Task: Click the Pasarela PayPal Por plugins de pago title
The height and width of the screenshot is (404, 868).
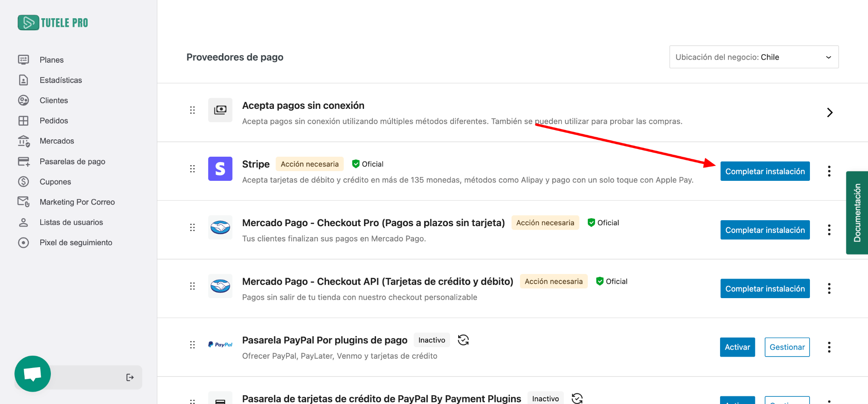Action: click(325, 340)
